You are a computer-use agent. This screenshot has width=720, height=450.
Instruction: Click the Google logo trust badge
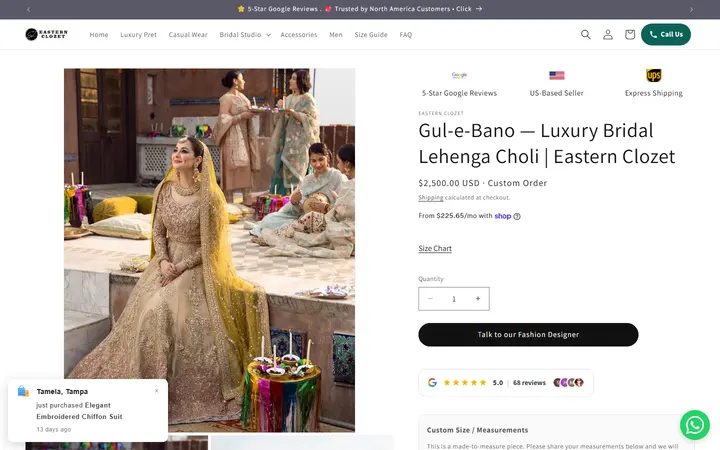(x=459, y=75)
